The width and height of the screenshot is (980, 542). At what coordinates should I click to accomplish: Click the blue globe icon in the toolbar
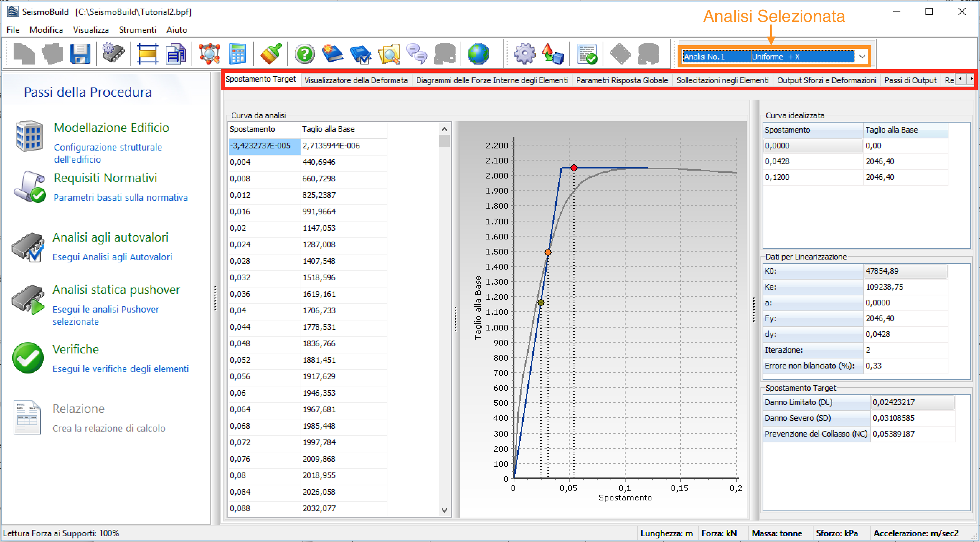click(478, 54)
